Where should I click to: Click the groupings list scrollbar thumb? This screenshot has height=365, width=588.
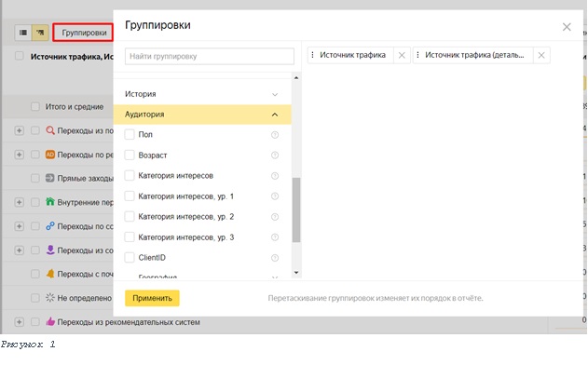point(296,210)
